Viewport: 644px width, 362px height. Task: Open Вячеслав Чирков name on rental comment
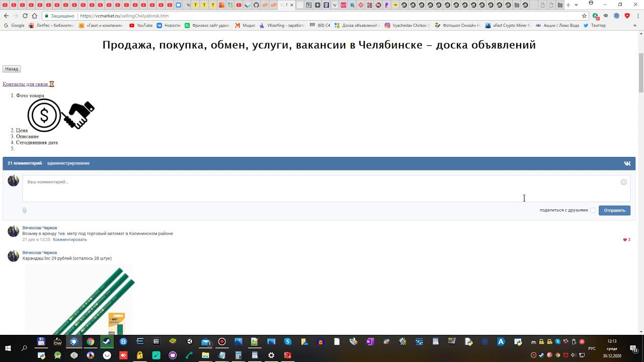pos(40,228)
